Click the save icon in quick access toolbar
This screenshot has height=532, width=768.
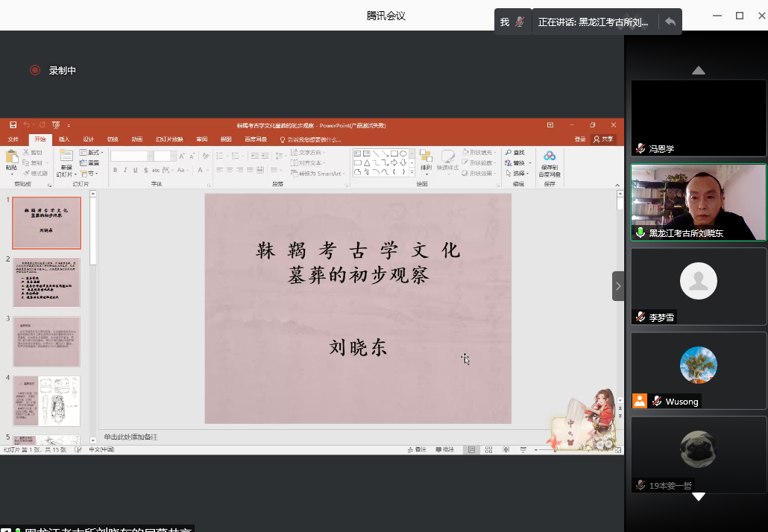coord(13,125)
